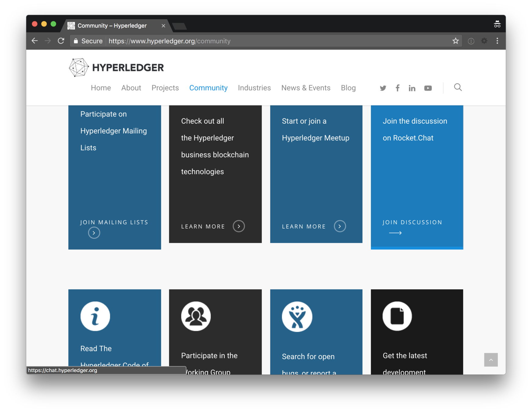Open the Industries menu item
Viewport: 532px width, 412px height.
point(254,88)
